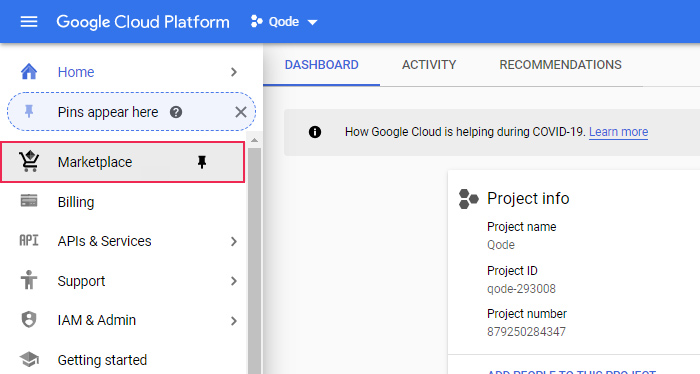Select the project ID qode-293008
This screenshot has width=700, height=374.
pos(521,289)
